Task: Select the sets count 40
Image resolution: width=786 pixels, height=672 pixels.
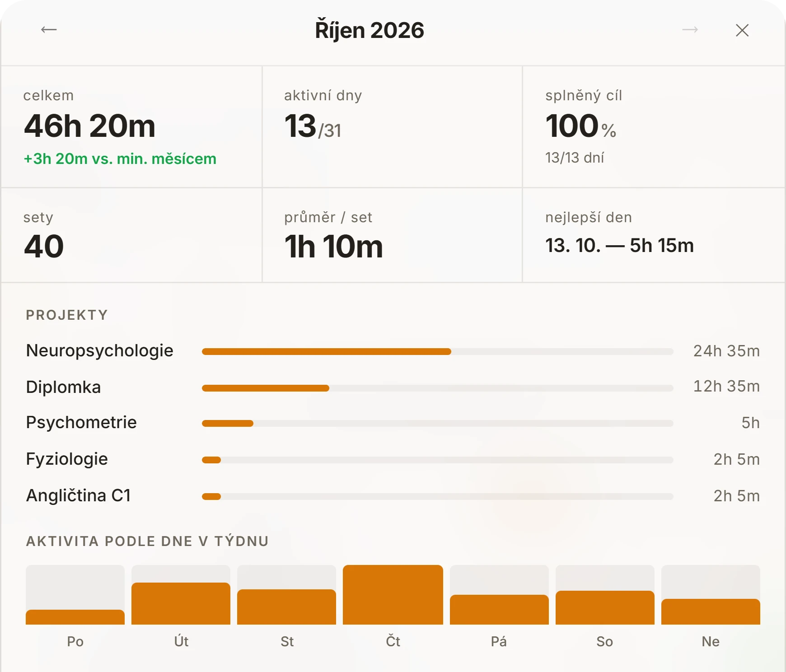Action: click(44, 247)
